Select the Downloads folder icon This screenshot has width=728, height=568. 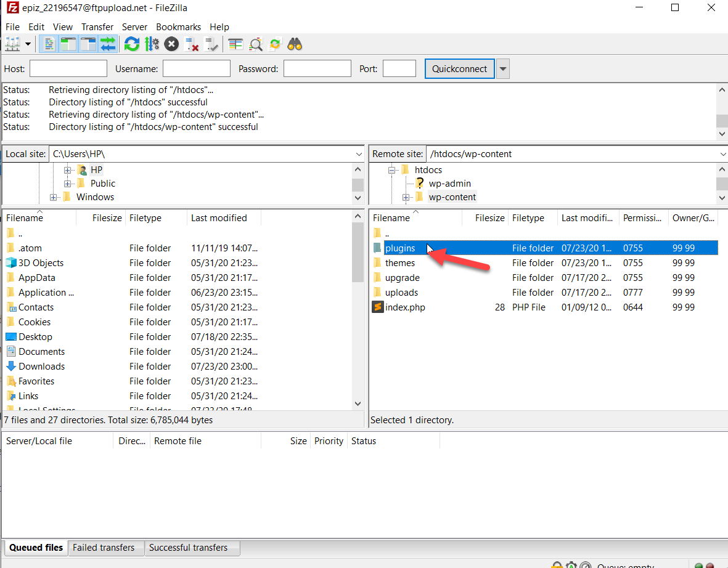coord(11,366)
